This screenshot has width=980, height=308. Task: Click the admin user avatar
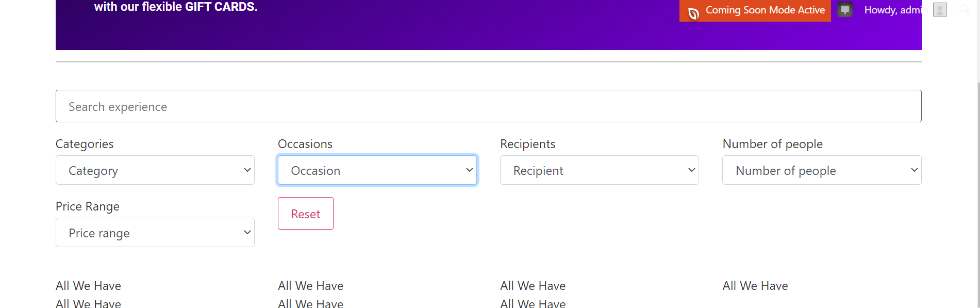tap(940, 10)
